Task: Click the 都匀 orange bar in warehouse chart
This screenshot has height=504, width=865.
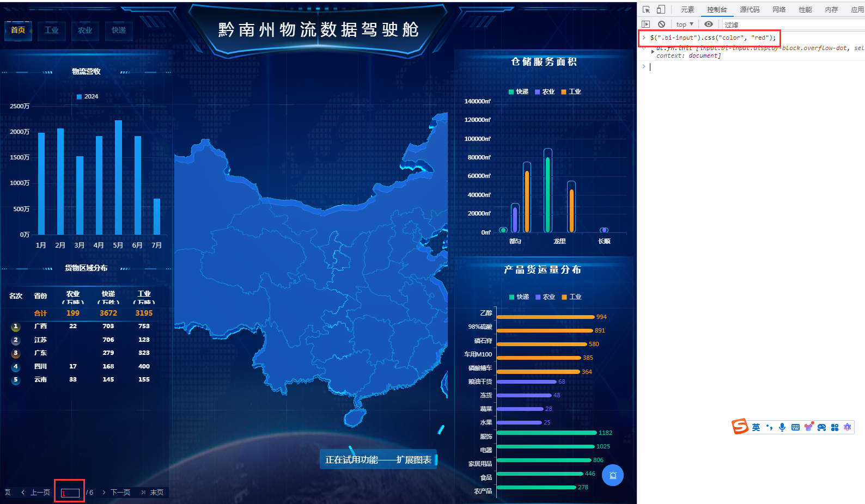Action: (527, 201)
